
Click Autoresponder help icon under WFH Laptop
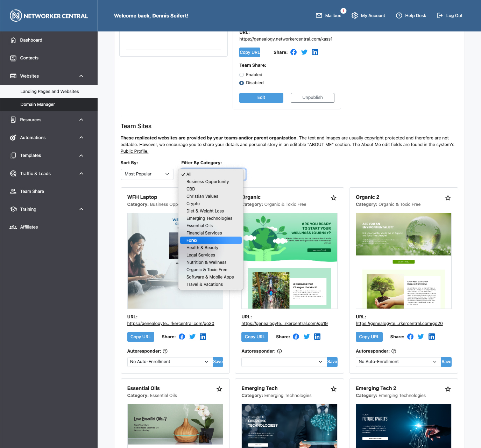click(x=165, y=351)
